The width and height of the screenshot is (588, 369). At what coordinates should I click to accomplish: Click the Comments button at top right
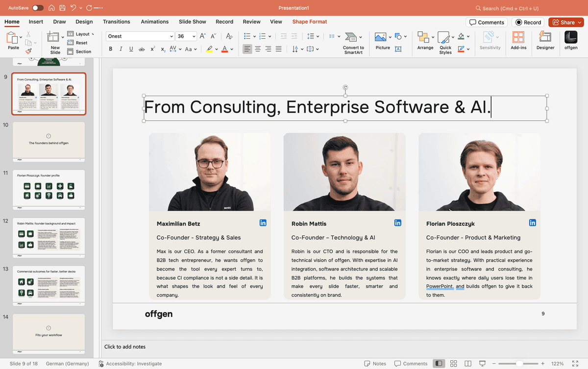click(x=486, y=22)
